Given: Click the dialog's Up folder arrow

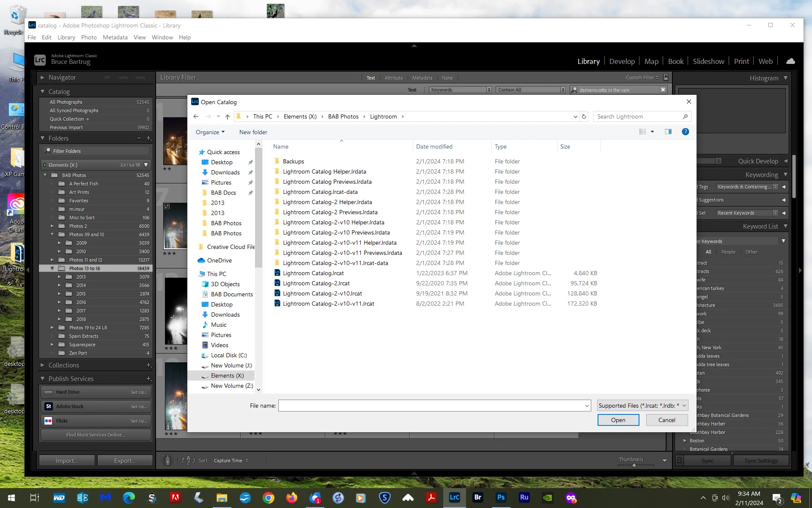Looking at the screenshot, I should coord(228,117).
